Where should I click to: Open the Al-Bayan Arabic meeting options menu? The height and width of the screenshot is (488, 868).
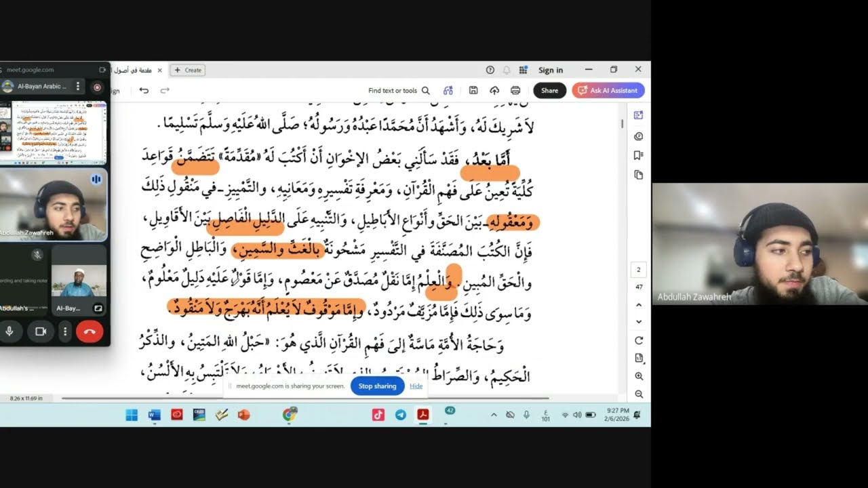click(78, 86)
